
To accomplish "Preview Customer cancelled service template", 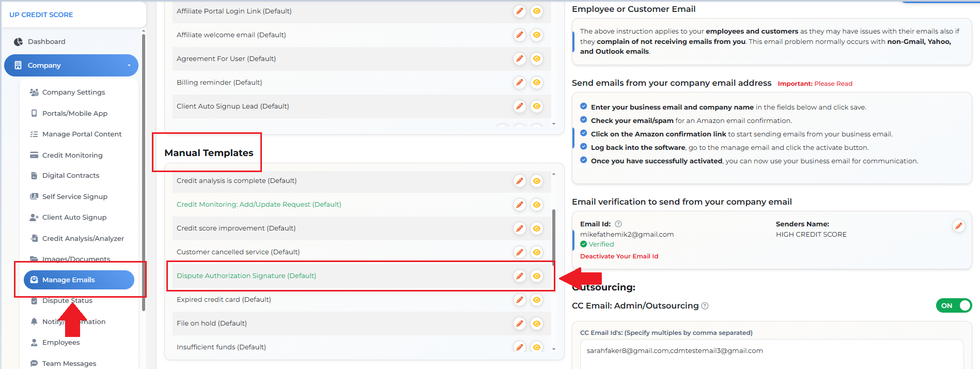I will click(x=537, y=252).
